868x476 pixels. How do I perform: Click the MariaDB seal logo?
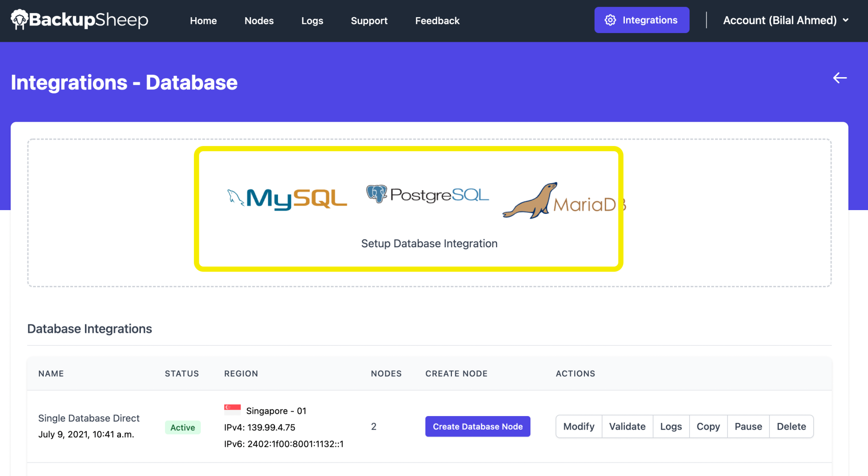point(564,201)
